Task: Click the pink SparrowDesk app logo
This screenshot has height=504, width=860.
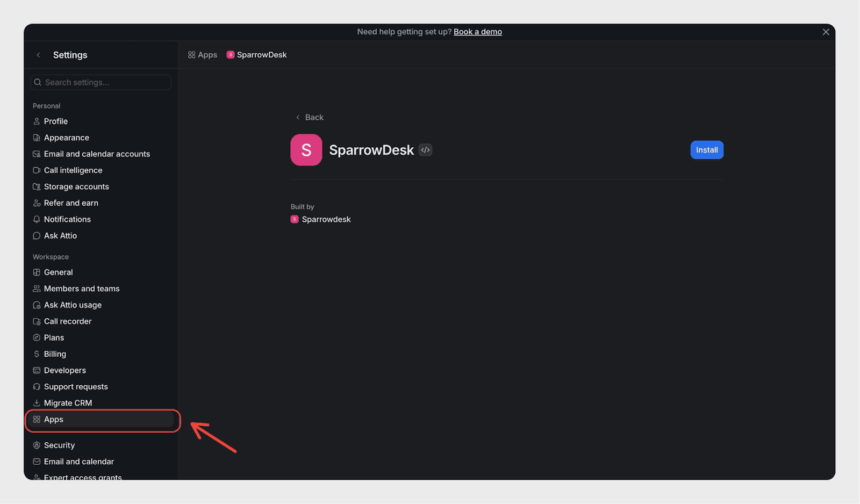Action: coord(306,150)
